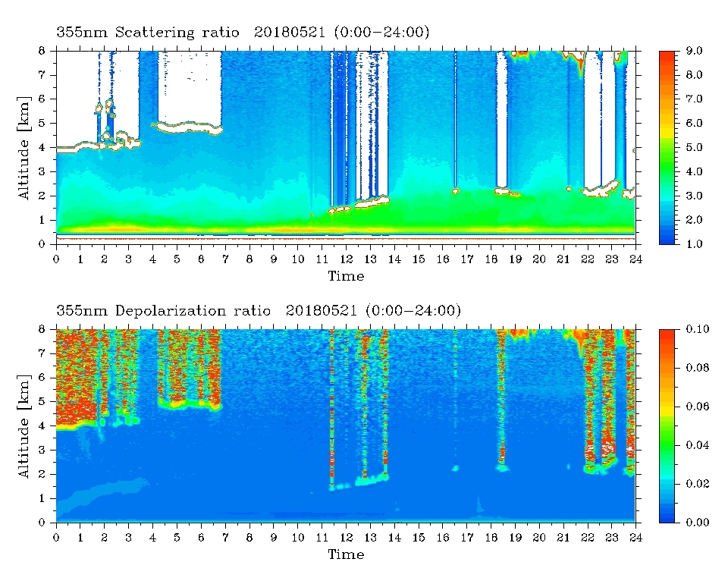Click the 'Altitude [km]' label of the bottom plot
Screen dimensions: 728x584
coord(24,425)
